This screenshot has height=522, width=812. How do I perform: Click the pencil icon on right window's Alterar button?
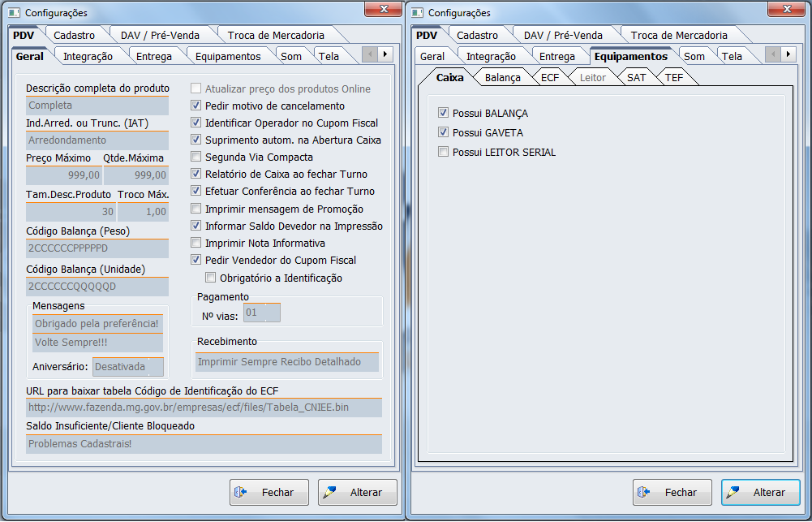coord(732,493)
